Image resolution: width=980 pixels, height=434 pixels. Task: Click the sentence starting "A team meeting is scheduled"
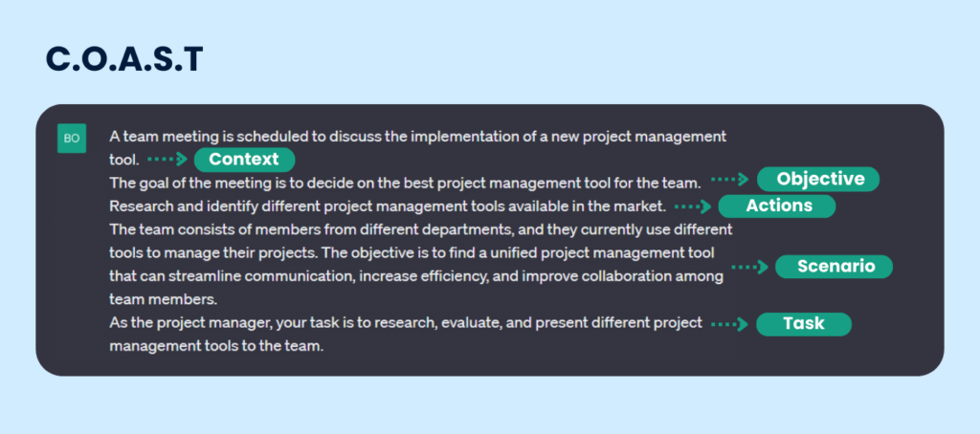click(417, 137)
